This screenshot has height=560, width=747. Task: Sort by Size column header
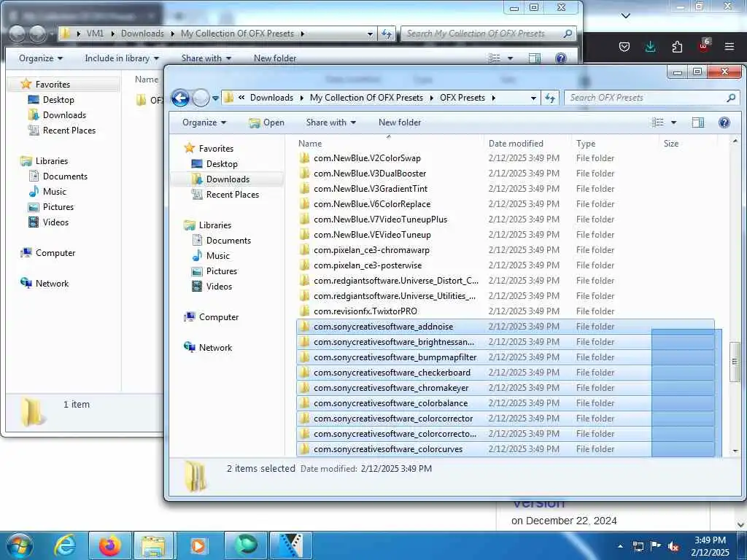pyautogui.click(x=671, y=144)
